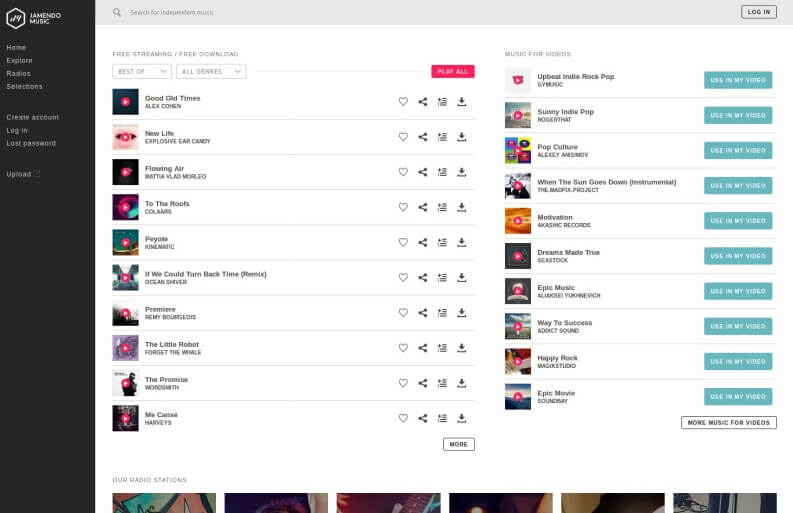
Task: Use Motivation in my video
Action: (738, 221)
